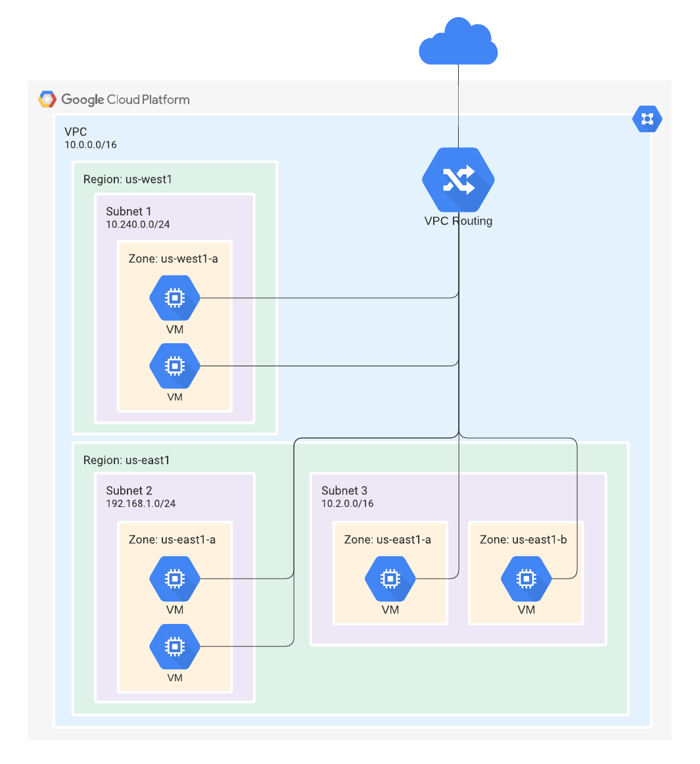The height and width of the screenshot is (764, 700).
Task: Select the VPC Routing hexagon icon
Action: pyautogui.click(x=458, y=179)
